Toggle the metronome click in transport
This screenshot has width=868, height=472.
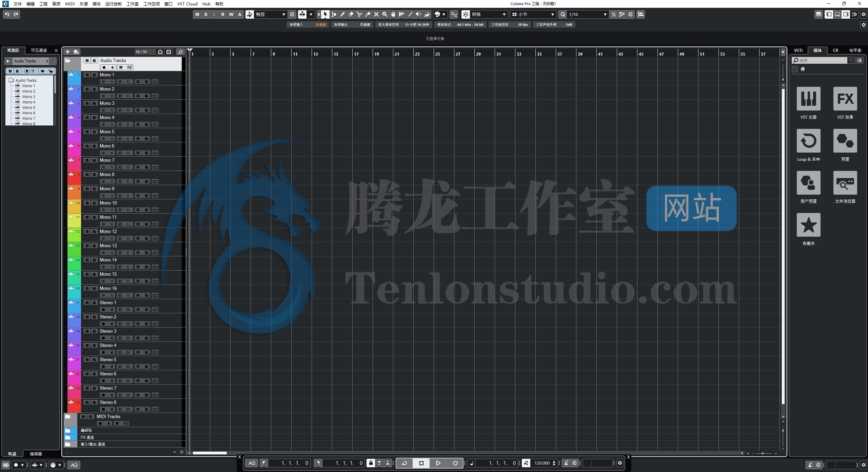pos(566,463)
